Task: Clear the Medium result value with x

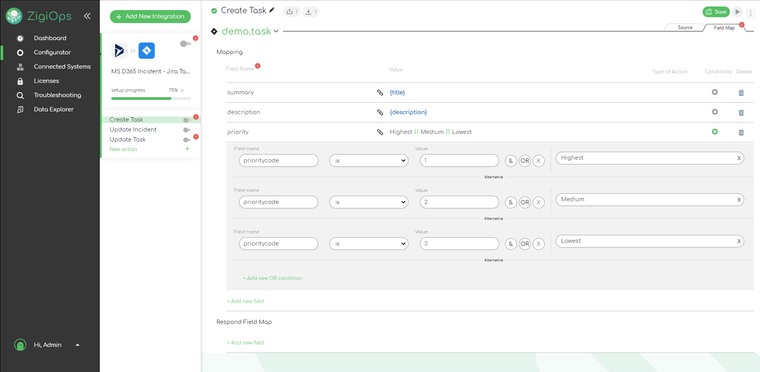Action: 739,199
